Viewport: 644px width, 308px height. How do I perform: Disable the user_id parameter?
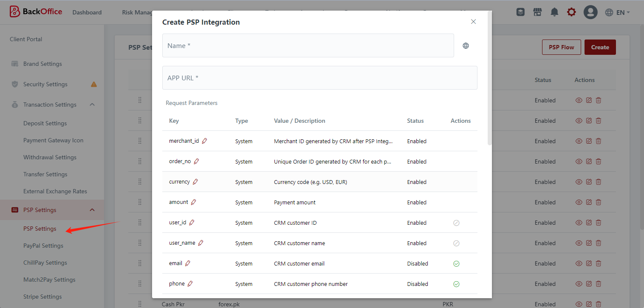(456, 223)
